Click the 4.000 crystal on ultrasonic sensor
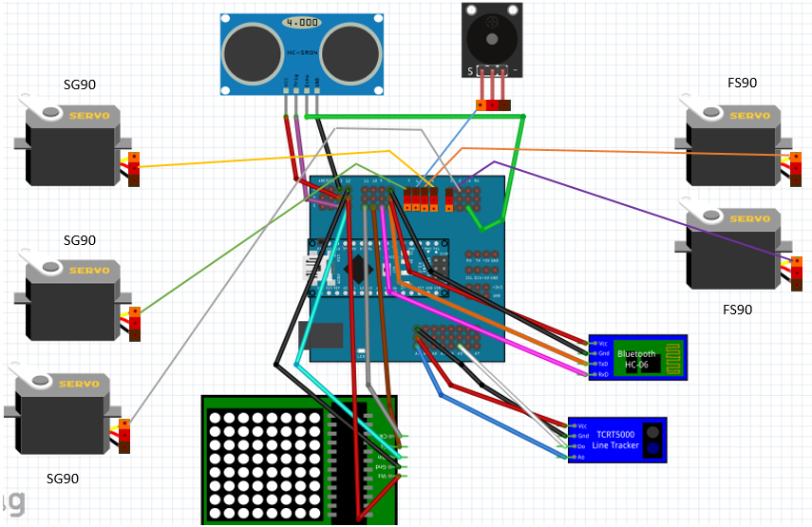 coord(302,22)
